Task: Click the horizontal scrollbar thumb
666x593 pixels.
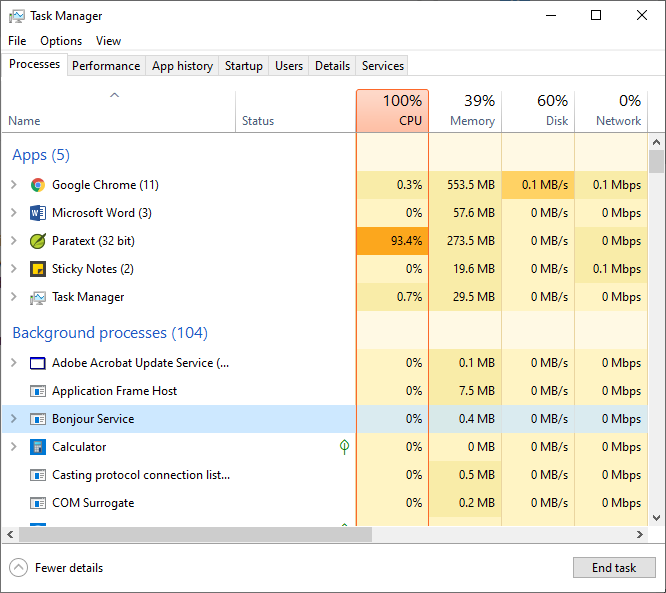Action: point(195,534)
